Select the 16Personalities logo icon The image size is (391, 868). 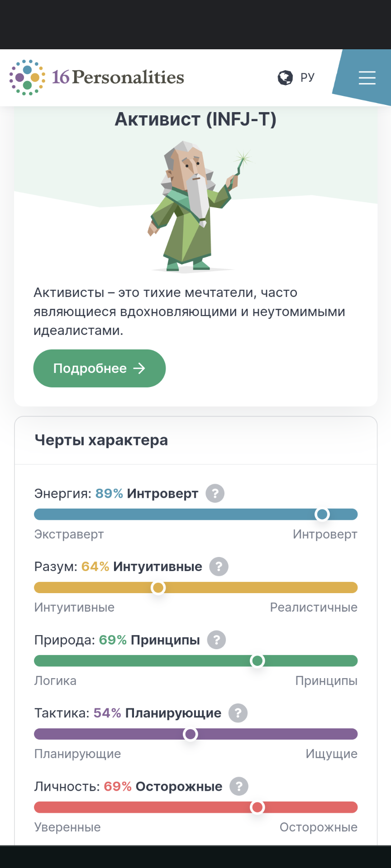[x=27, y=77]
